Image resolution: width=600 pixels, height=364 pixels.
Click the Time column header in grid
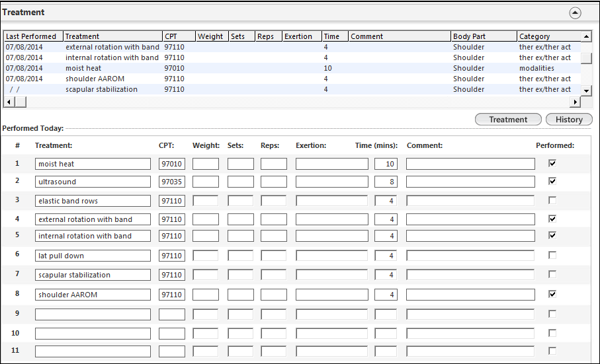335,36
